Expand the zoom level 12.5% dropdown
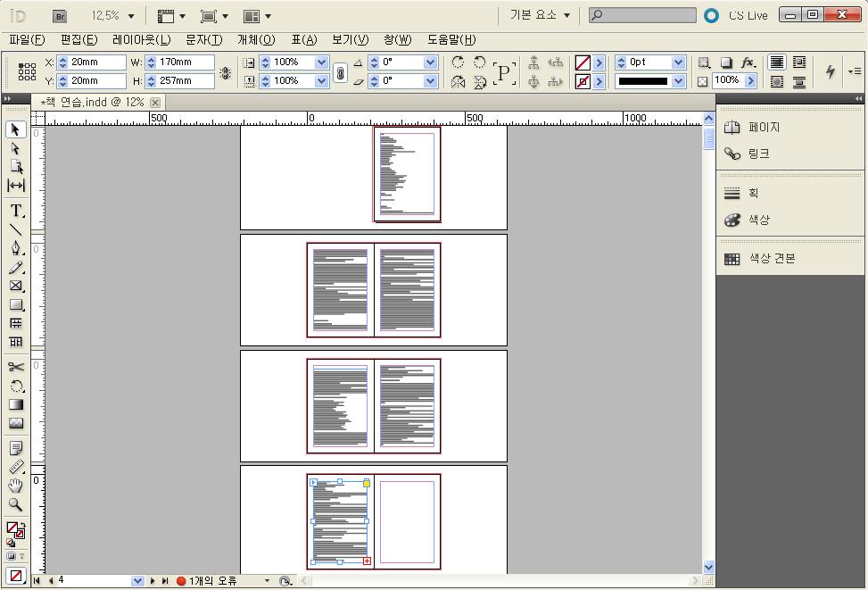The height and width of the screenshot is (590, 868). coord(131,16)
